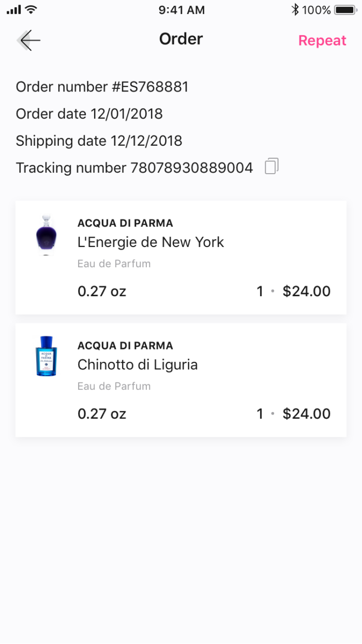Tap the $24.00 price of Chinotto di Liguria
Viewport: 362px width, 644px height.
[307, 414]
